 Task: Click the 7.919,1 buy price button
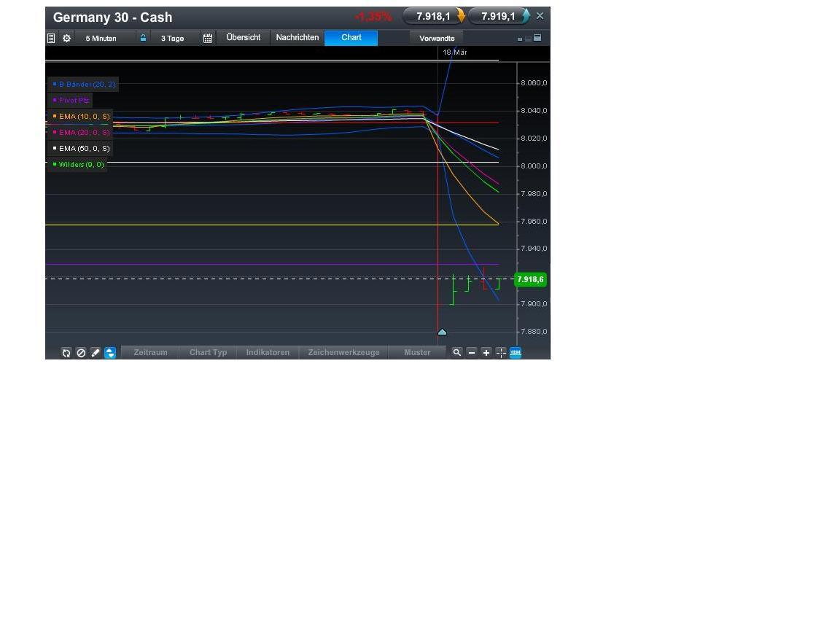click(x=499, y=16)
